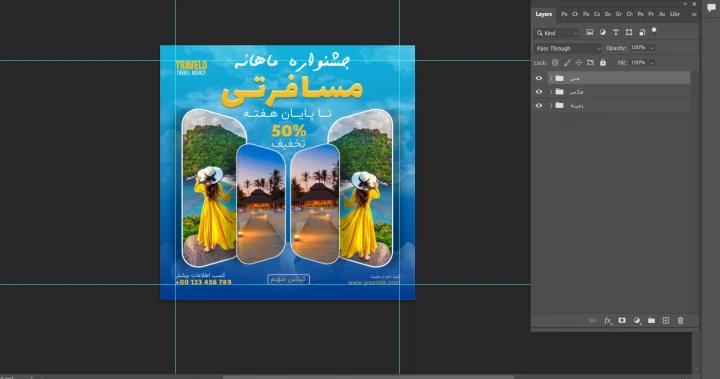Open the Opacity dropdown arrow
Image resolution: width=720 pixels, height=379 pixels.
[x=652, y=48]
